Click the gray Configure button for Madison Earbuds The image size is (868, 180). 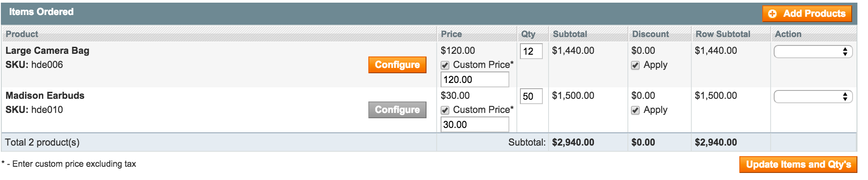397,110
